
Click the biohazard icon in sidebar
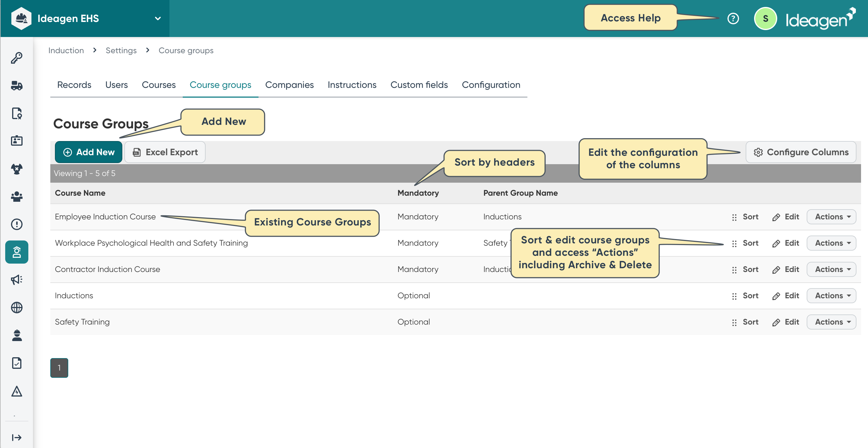click(16, 169)
